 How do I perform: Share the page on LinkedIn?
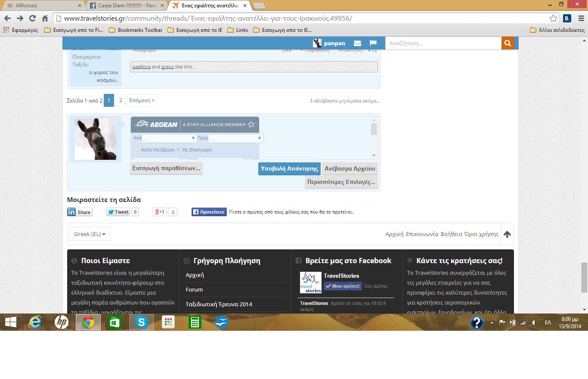pyautogui.click(x=80, y=212)
